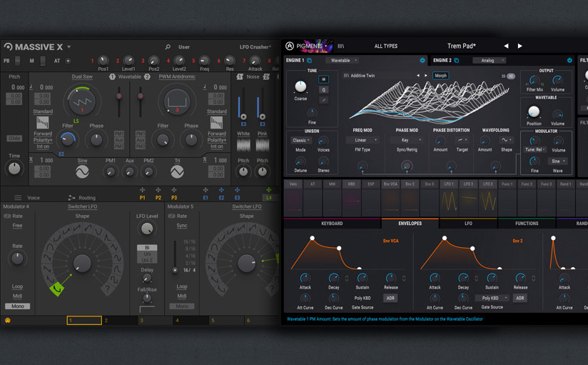The width and height of the screenshot is (588, 365).
Task: Toggle the Glide button in Massive X
Action: [x=14, y=138]
